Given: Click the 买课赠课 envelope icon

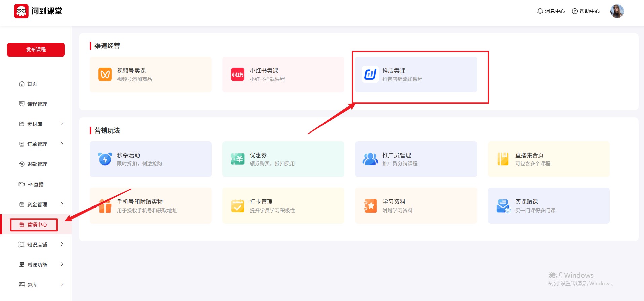Looking at the screenshot, I should coord(503,206).
